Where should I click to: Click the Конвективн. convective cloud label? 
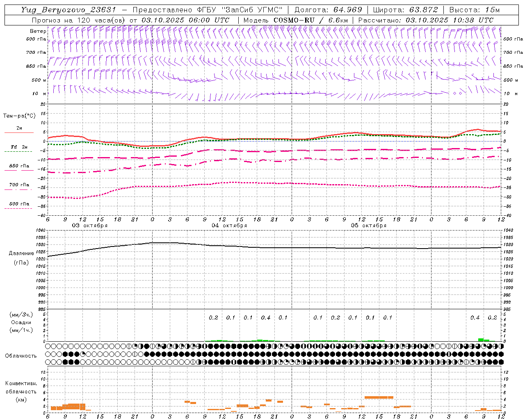21,383
